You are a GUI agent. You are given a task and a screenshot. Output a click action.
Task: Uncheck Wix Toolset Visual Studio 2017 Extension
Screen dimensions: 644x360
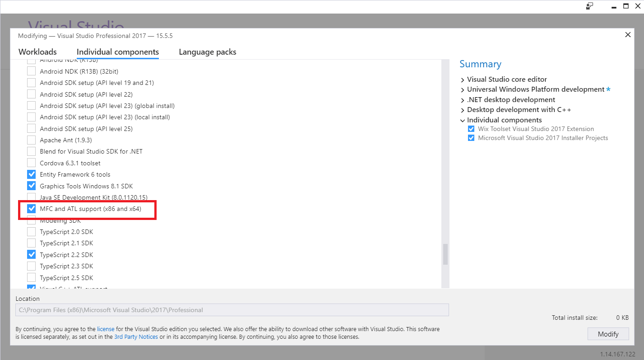tap(471, 128)
